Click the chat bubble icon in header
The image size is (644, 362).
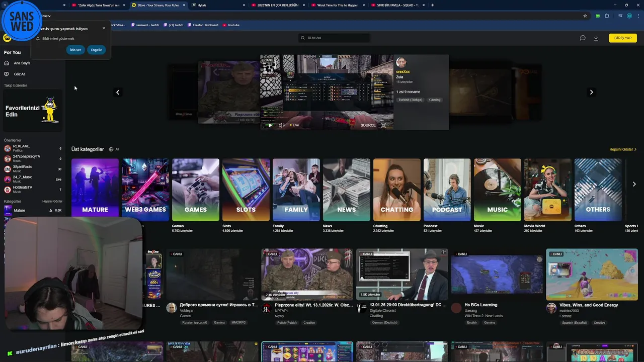coord(583,38)
